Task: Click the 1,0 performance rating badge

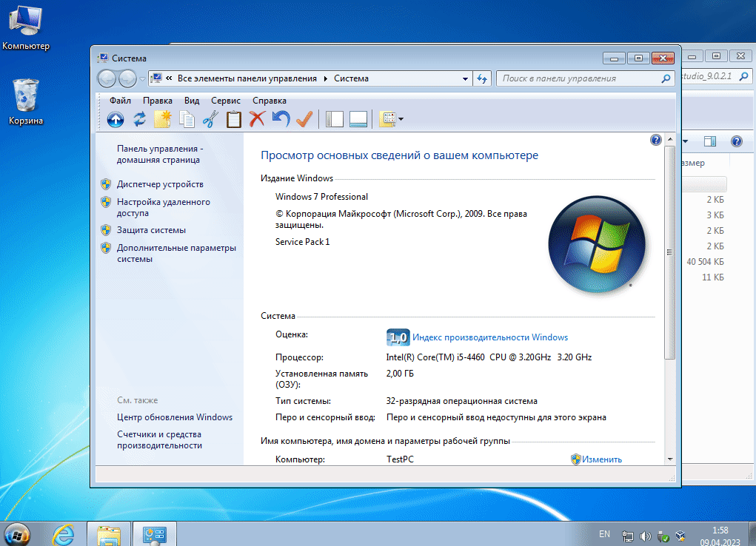Action: [398, 337]
